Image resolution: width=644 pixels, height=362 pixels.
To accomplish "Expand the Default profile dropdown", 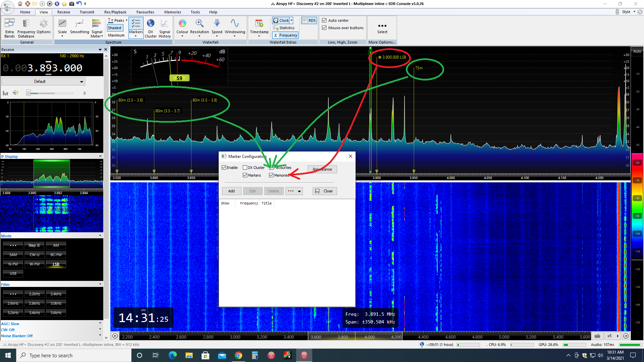I will (81, 81).
